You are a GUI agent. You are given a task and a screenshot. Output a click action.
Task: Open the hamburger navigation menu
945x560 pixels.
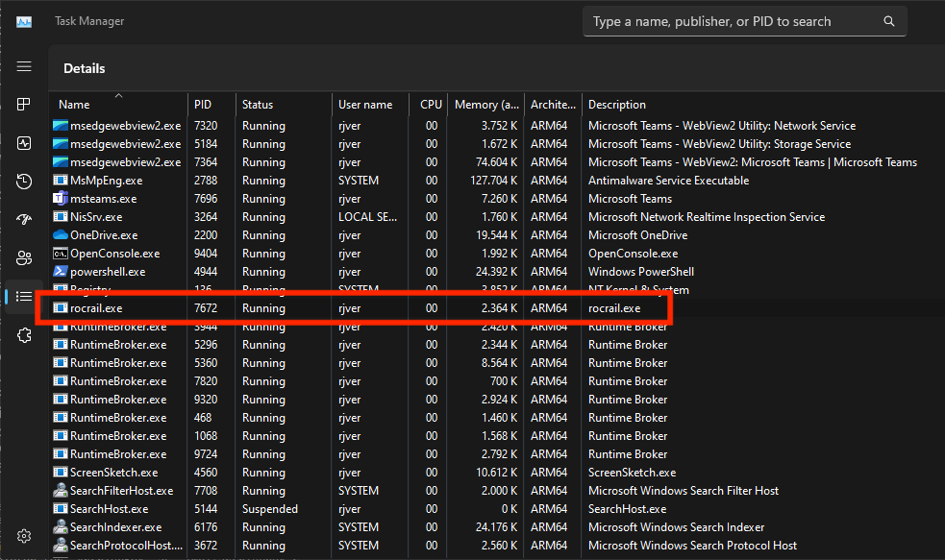24,67
